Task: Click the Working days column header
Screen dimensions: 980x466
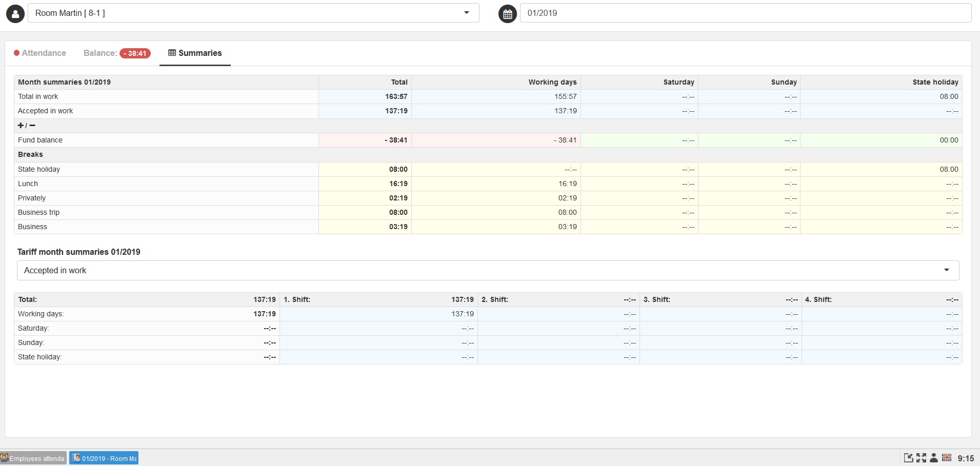Action: (x=553, y=82)
